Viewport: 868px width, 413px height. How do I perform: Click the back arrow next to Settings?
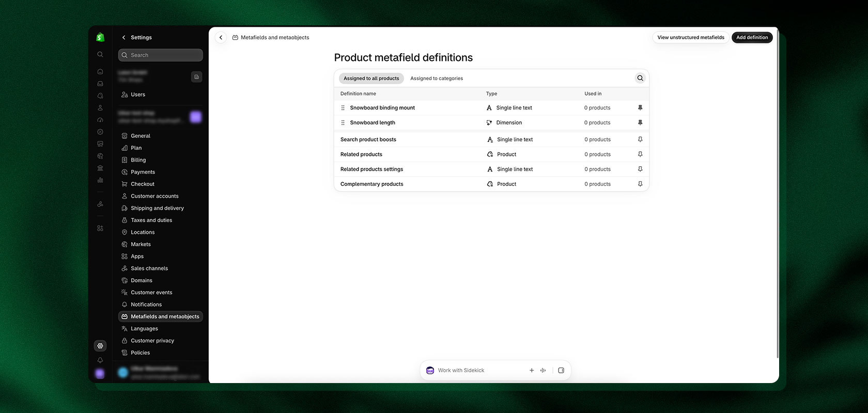(x=123, y=38)
